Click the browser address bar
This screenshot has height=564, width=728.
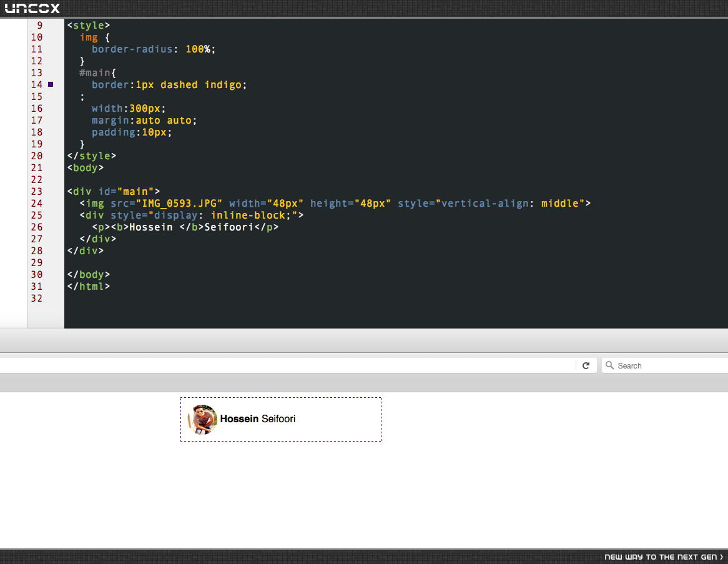click(288, 365)
